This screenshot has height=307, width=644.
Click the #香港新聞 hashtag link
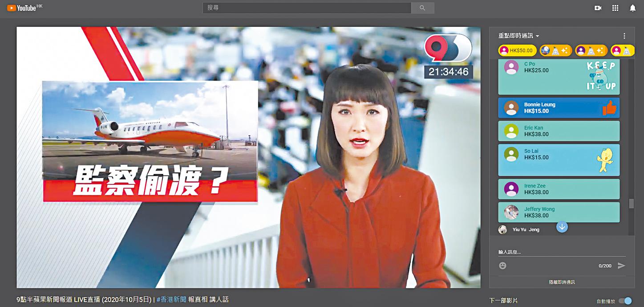point(171,300)
